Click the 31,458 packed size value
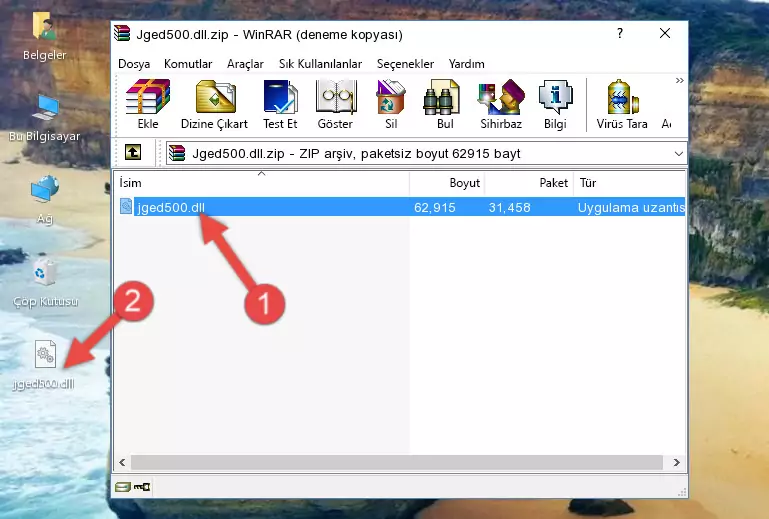The image size is (769, 519). click(510, 208)
